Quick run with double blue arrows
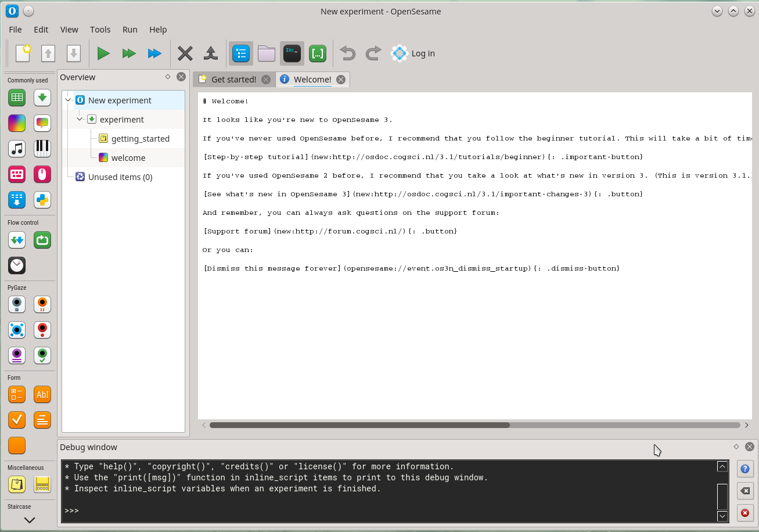 pos(154,53)
